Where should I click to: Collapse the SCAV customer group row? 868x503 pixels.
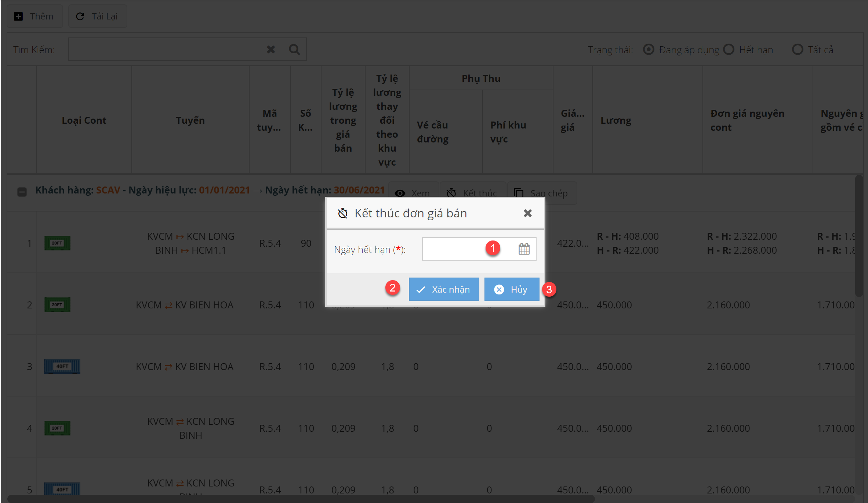coord(22,192)
